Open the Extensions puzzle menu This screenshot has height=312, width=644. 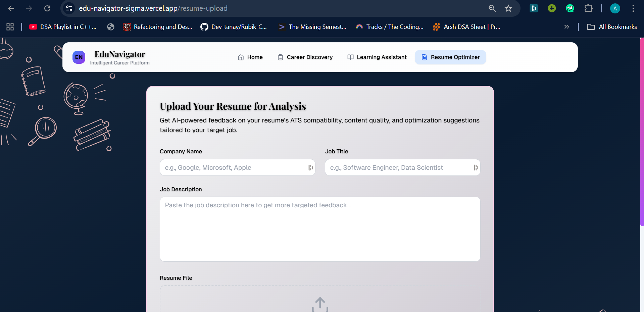pos(588,8)
